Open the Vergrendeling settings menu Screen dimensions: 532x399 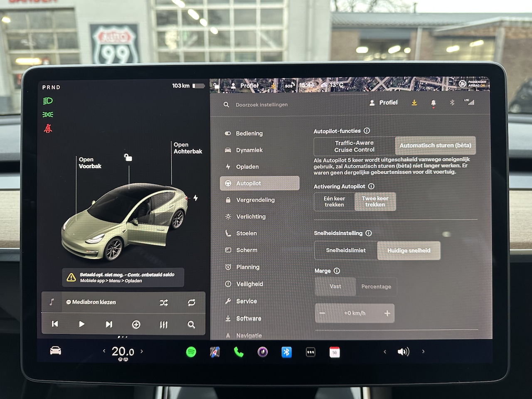[255, 200]
